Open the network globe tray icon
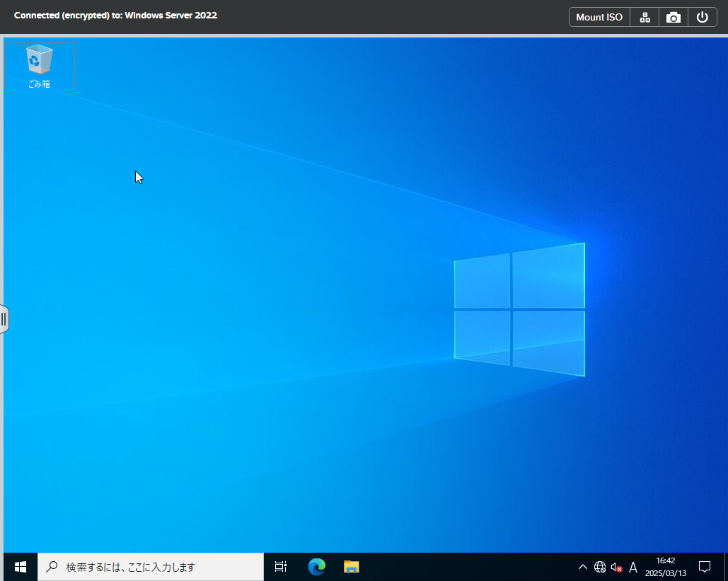Screen dimensions: 728x581 tap(599, 567)
